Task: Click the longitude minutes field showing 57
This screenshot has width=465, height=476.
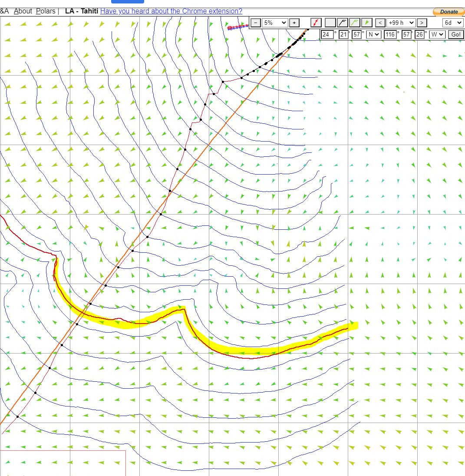Action: [x=406, y=34]
